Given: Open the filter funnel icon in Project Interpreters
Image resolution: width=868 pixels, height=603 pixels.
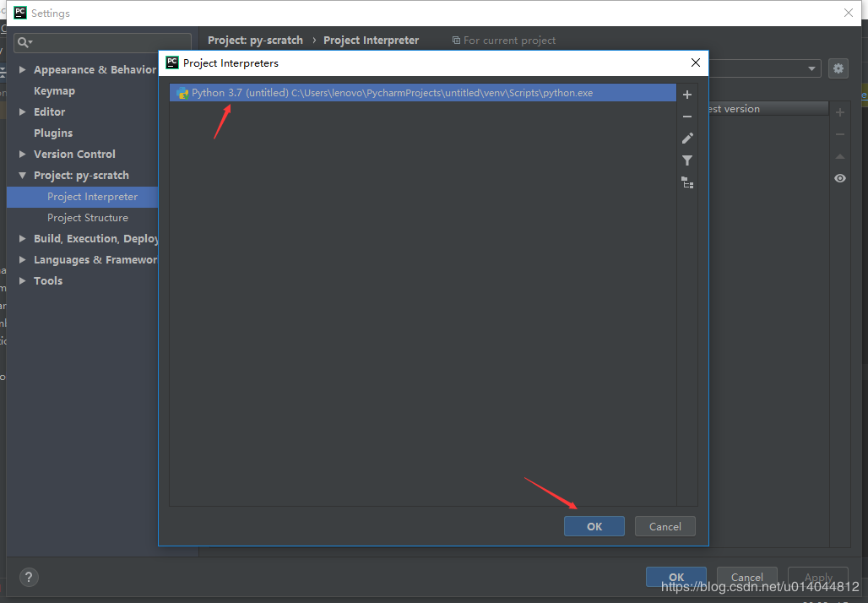Looking at the screenshot, I should click(x=687, y=160).
